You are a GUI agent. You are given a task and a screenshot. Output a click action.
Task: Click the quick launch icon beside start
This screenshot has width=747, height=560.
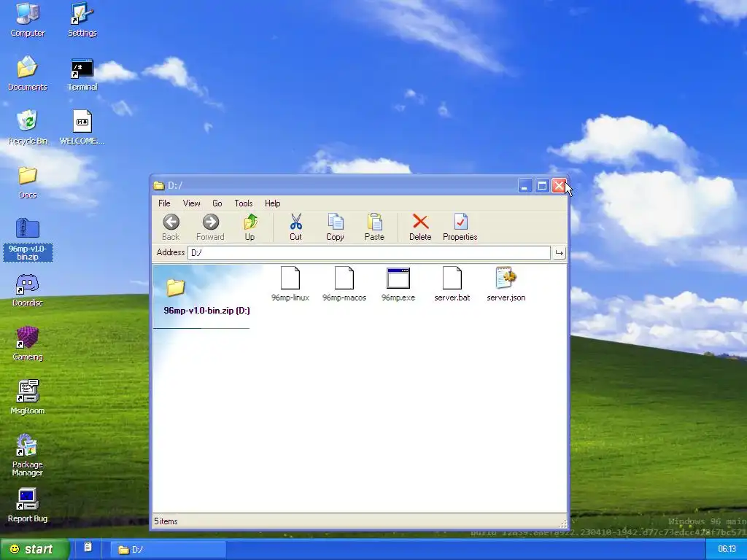[88, 548]
